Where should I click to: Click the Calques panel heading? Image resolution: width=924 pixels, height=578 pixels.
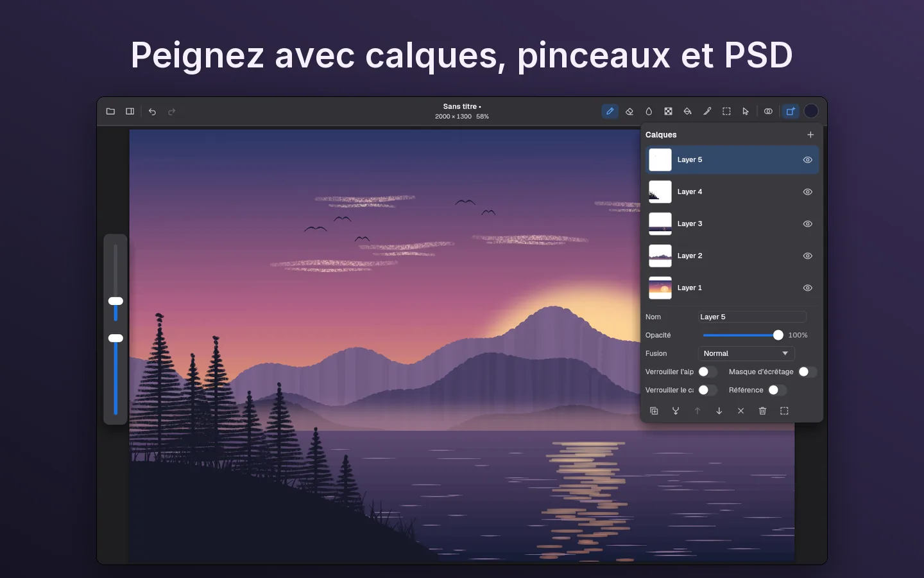click(x=661, y=135)
